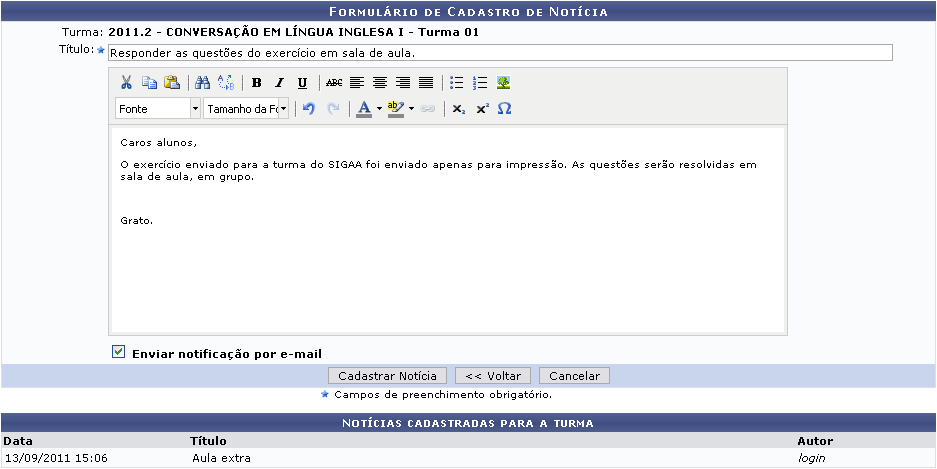Expand the text color picker arrow

[x=379, y=108]
